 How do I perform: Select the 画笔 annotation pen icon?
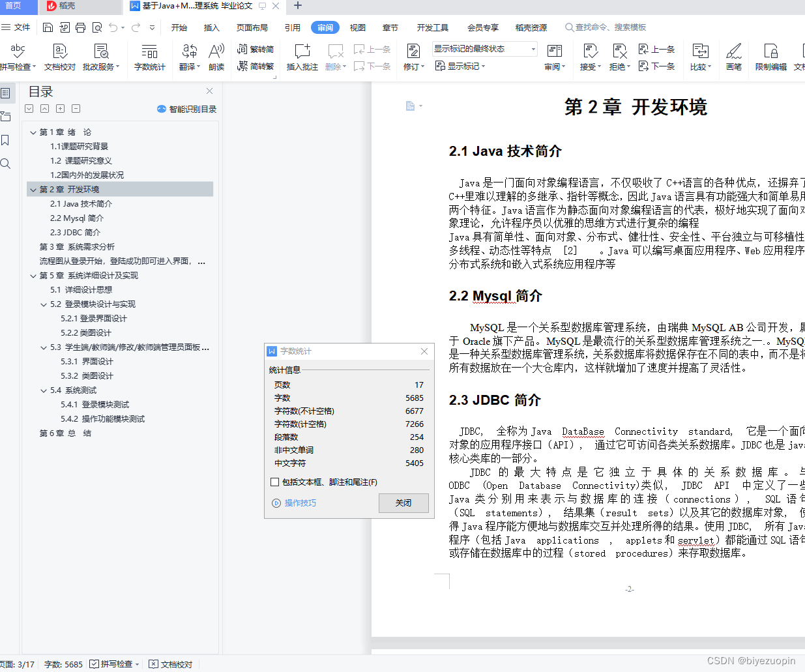734,57
